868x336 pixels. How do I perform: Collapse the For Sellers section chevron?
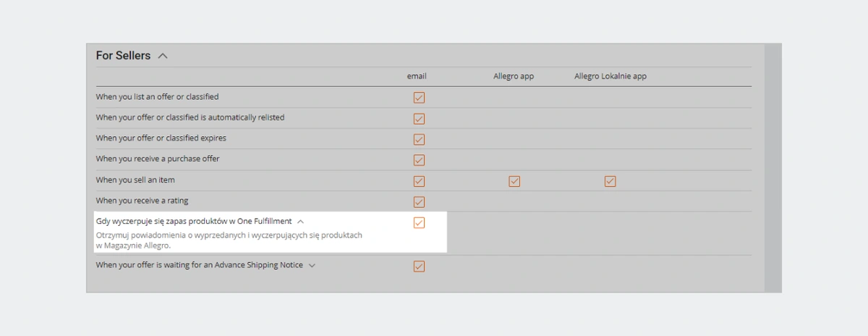163,56
